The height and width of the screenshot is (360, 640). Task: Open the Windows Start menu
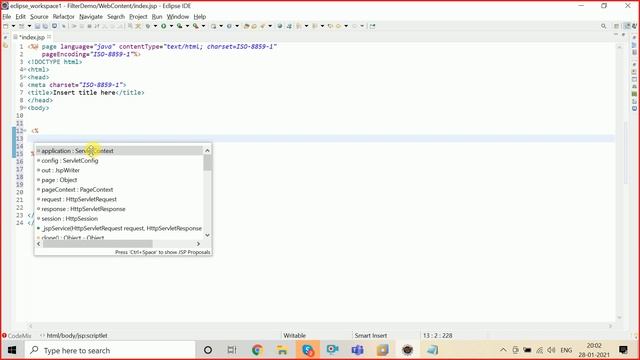click(x=12, y=350)
